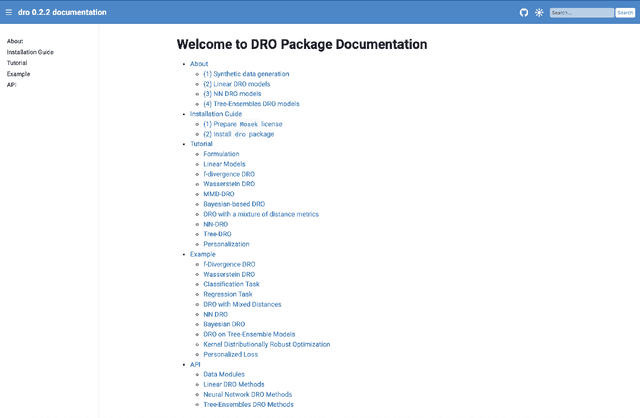Viewport: 640px width, 418px height.
Task: Open API from the left sidebar
Action: (x=12, y=85)
